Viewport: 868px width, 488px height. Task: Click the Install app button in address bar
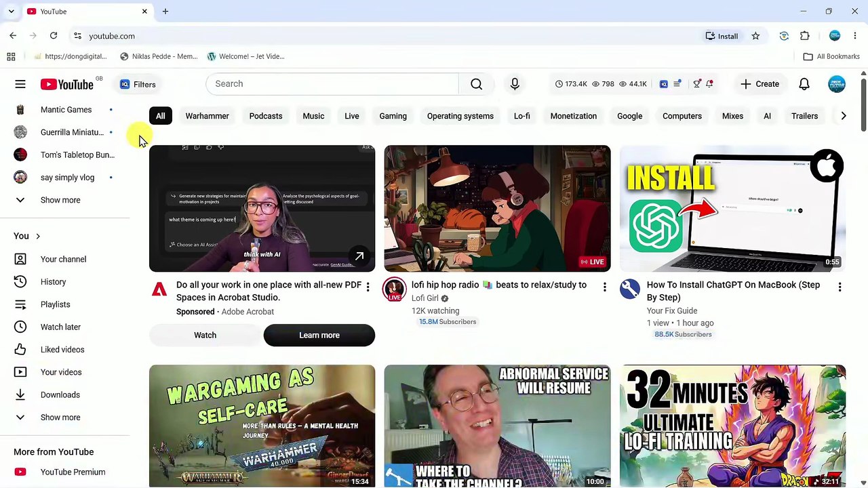(x=722, y=36)
